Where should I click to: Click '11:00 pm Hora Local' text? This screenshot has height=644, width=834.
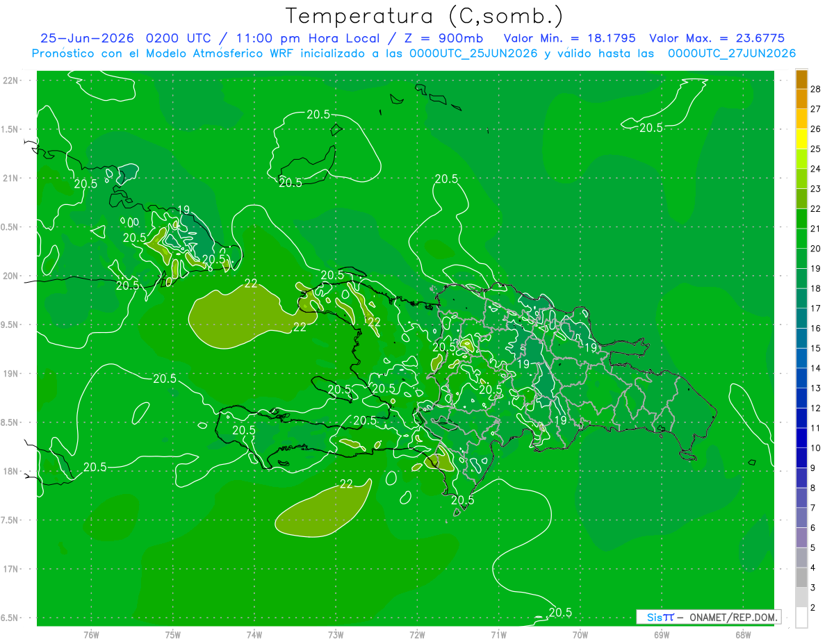click(308, 38)
